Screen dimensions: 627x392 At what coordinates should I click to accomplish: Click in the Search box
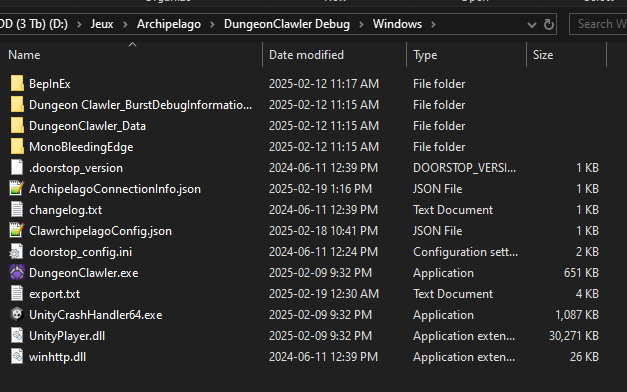point(598,24)
